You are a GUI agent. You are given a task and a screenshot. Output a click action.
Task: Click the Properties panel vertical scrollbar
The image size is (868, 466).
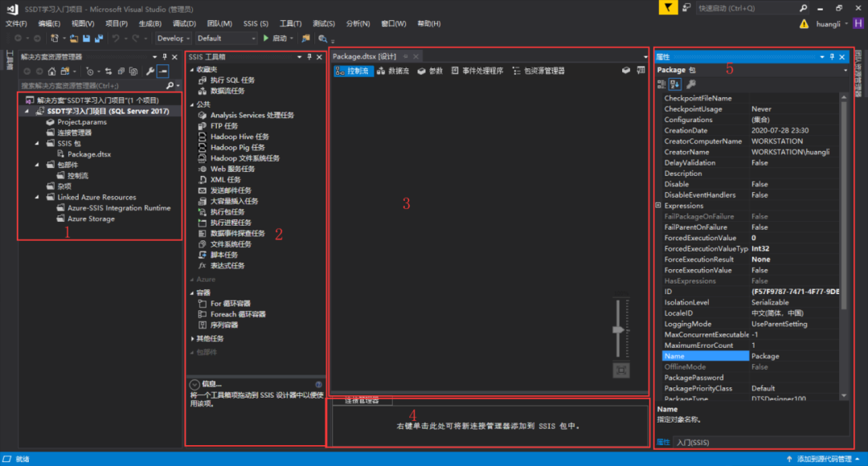pos(844,247)
